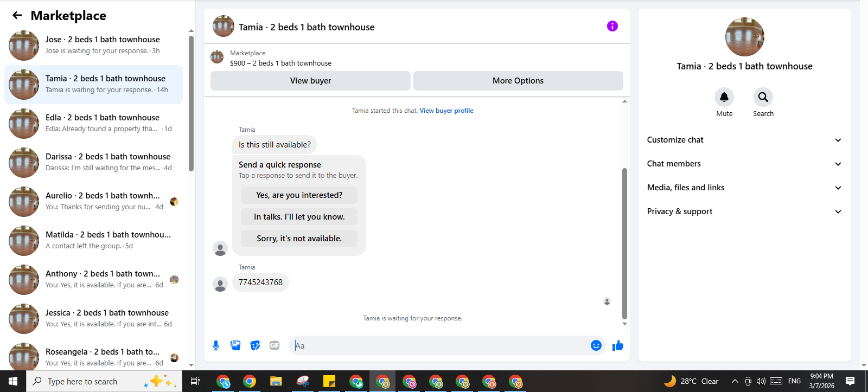This screenshot has width=868, height=392.
Task: Click the View buyer button
Action: click(x=310, y=81)
